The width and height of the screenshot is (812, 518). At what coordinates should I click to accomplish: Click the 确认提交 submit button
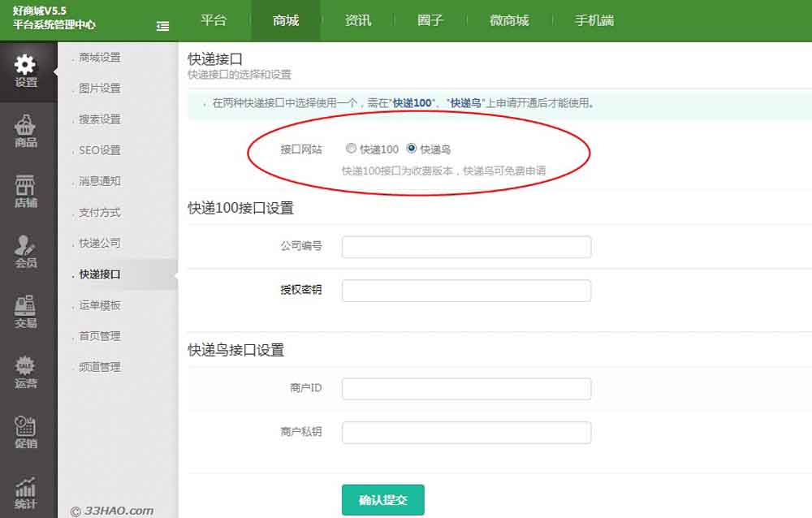point(382,500)
